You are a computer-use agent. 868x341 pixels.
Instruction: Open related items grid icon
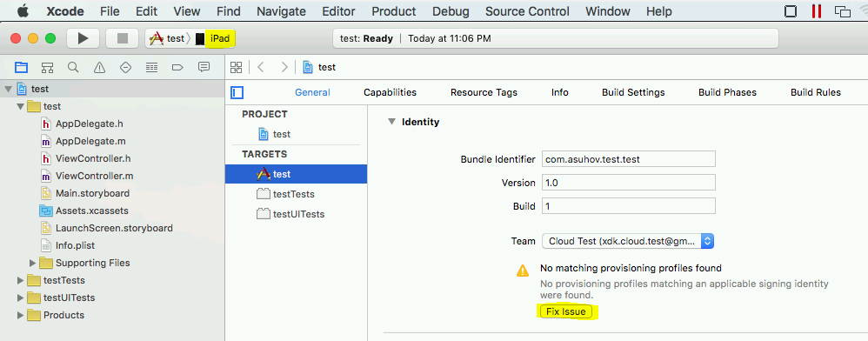[237, 68]
